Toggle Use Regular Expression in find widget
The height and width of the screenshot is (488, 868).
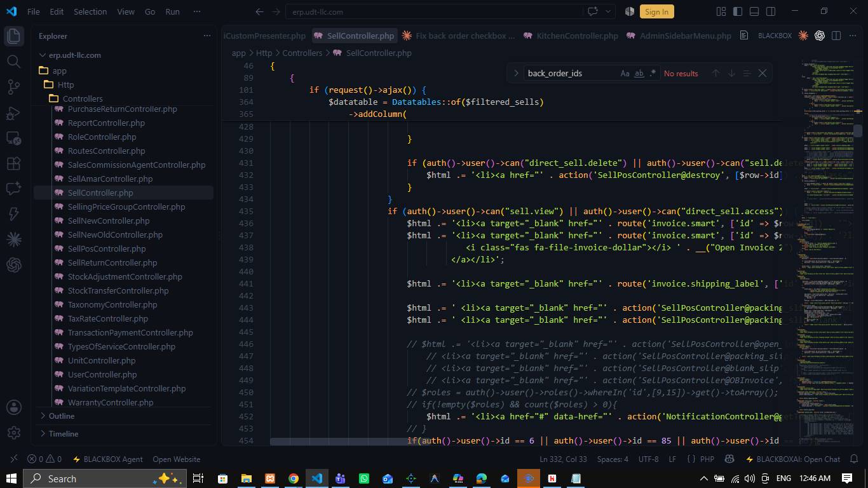point(653,74)
